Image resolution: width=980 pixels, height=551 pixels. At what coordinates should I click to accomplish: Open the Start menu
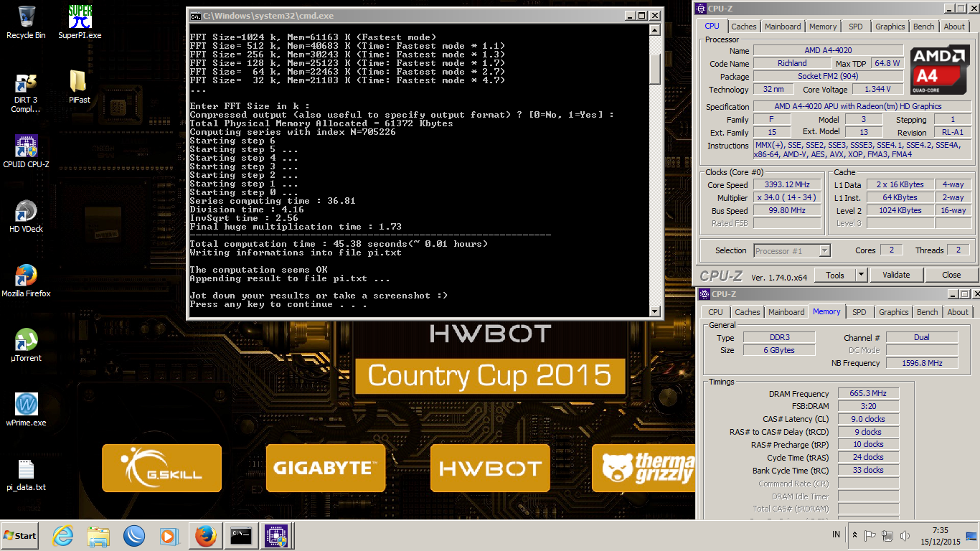20,536
